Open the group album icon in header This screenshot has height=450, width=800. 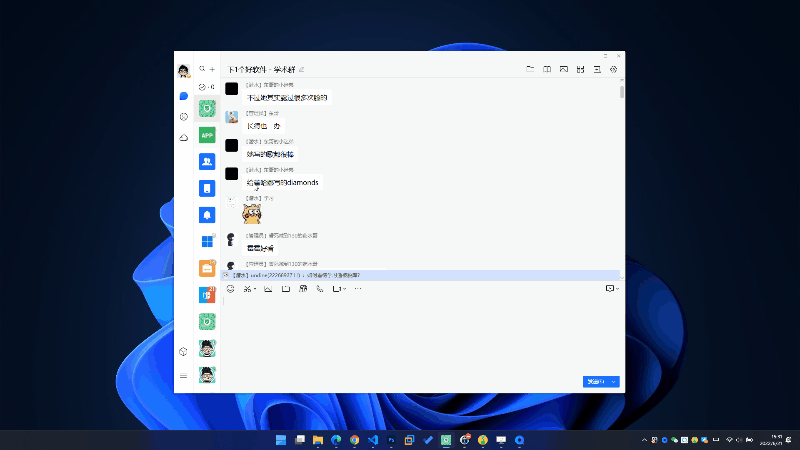click(564, 69)
